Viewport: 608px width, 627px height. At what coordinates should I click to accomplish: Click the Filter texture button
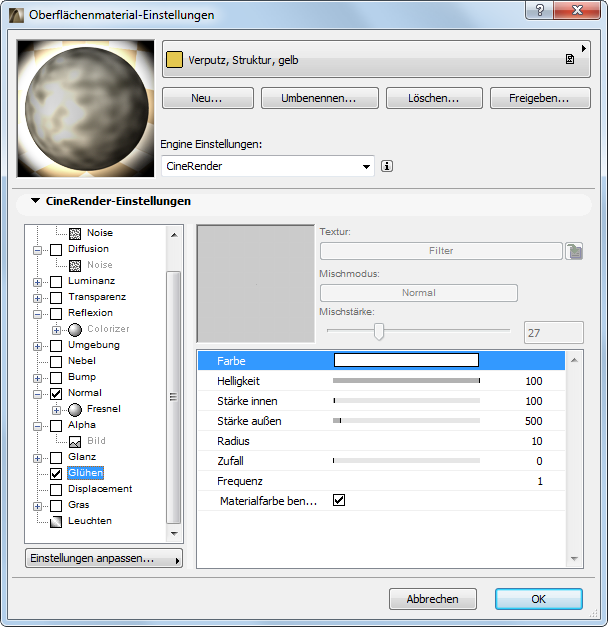441,251
